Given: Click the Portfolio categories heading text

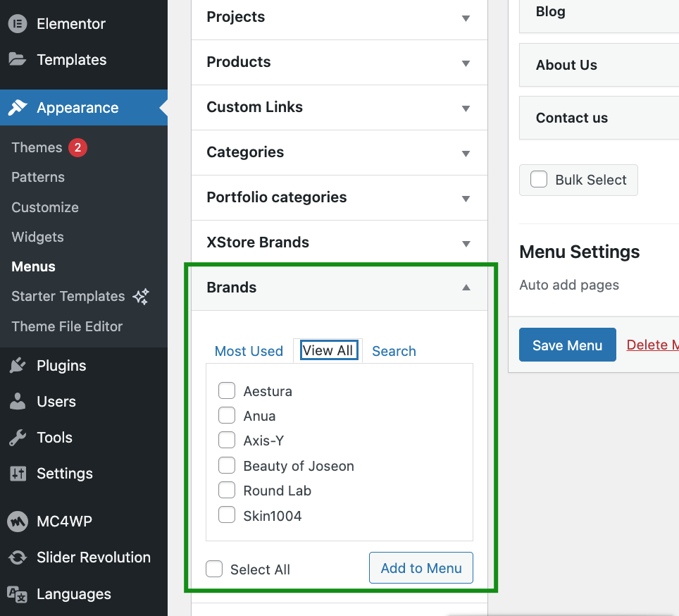Looking at the screenshot, I should point(277,197).
